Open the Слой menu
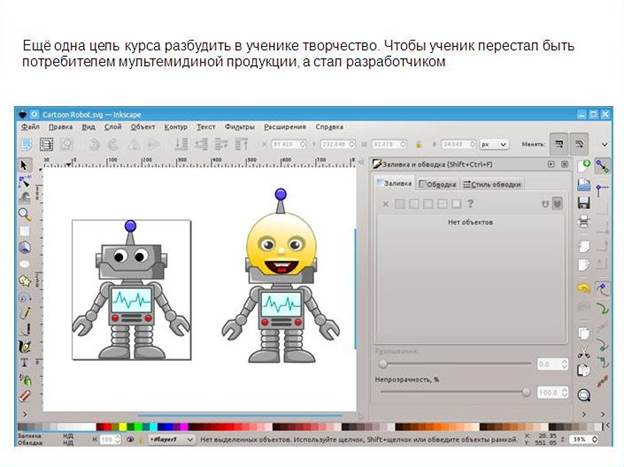Viewport: 624px width, 467px height. click(113, 127)
